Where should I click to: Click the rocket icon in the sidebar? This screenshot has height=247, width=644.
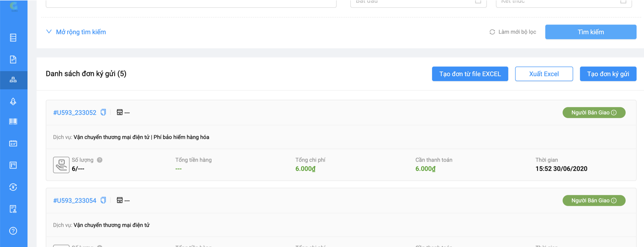click(x=13, y=101)
